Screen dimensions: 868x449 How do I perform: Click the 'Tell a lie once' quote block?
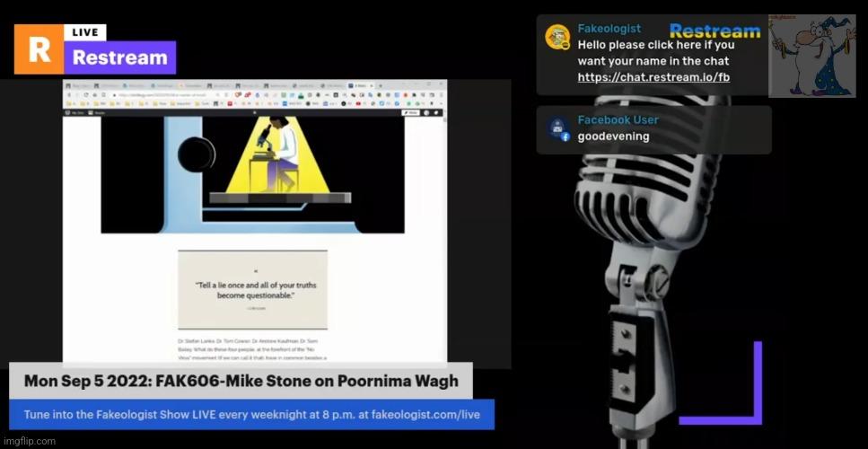point(252,289)
